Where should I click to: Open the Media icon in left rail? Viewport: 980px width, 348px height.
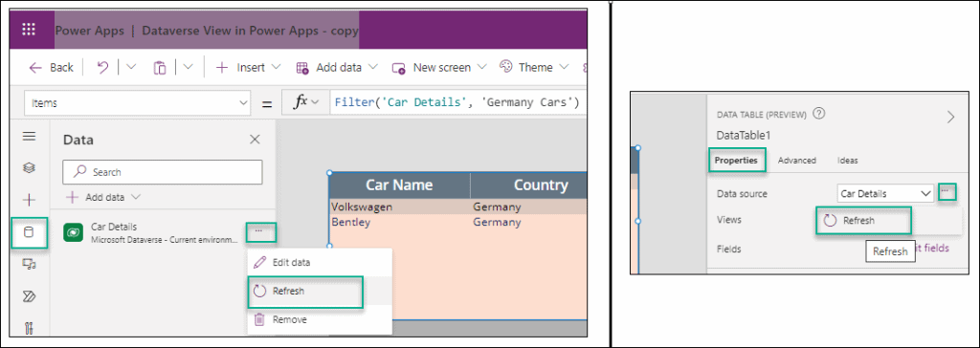pos(29,265)
